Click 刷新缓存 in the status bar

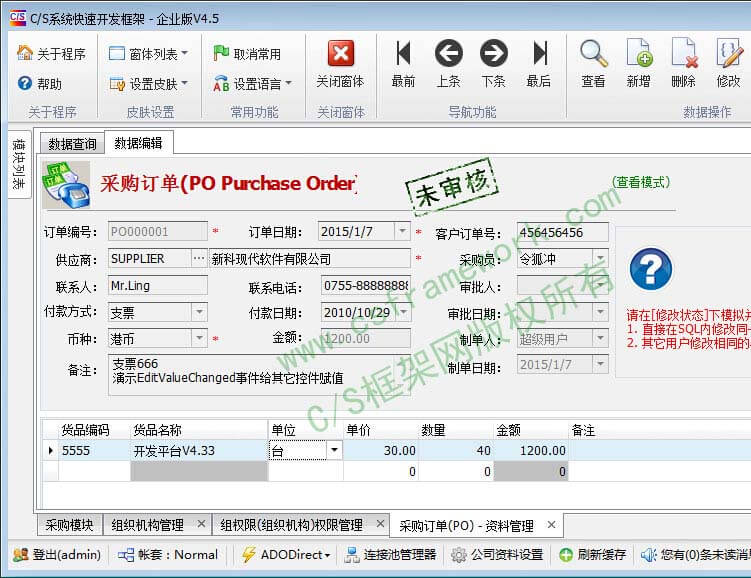coord(593,554)
